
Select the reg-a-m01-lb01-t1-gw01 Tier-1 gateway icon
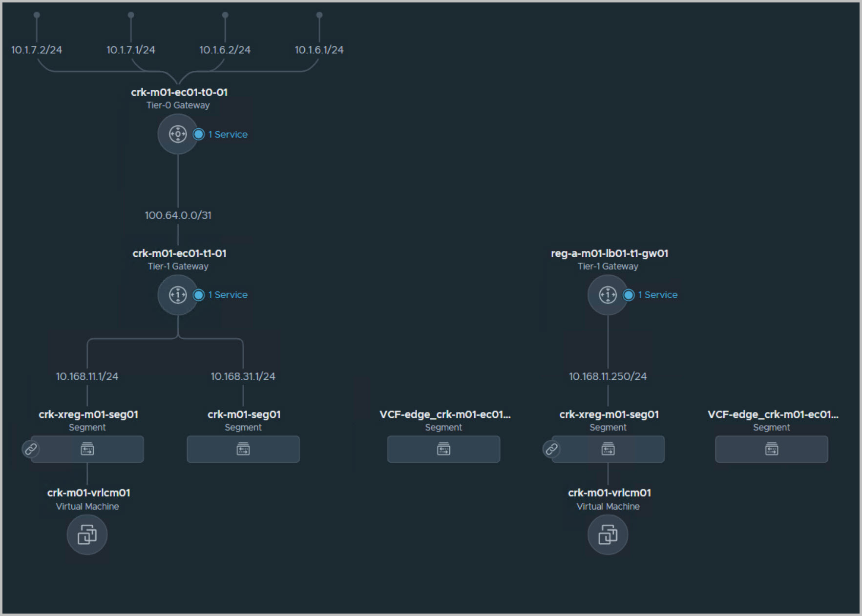coord(608,295)
